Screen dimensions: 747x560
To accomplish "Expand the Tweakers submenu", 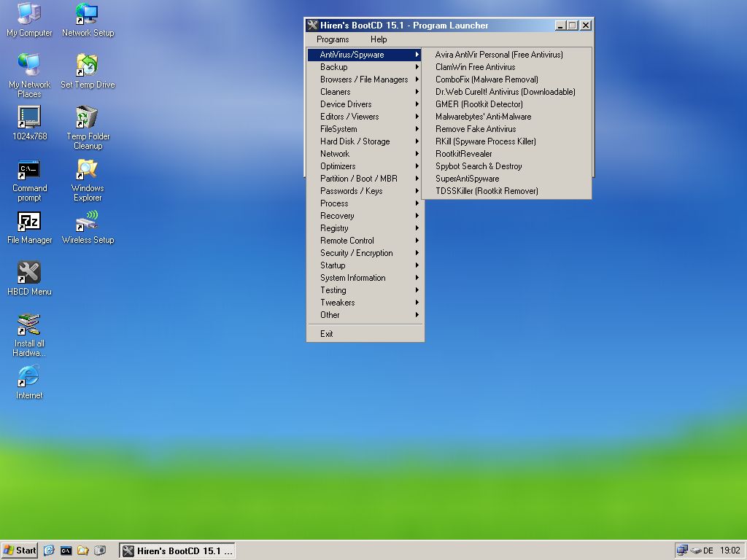I will pyautogui.click(x=365, y=303).
